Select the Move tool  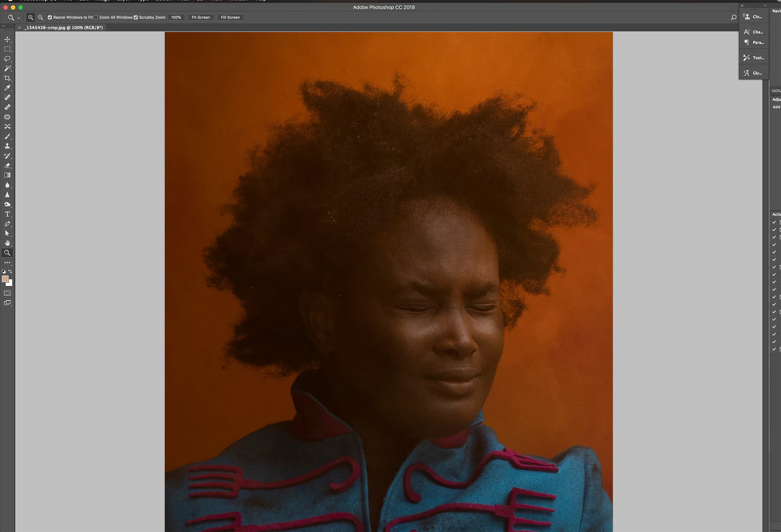[x=7, y=39]
